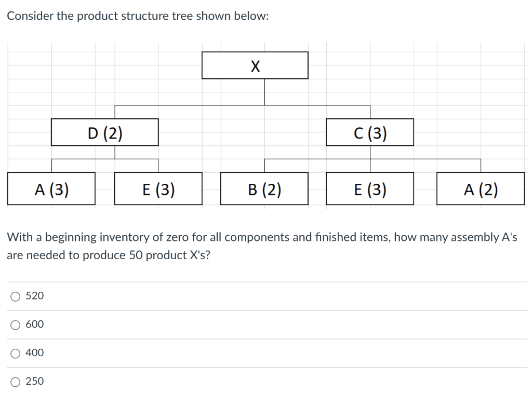Click the E (3) box under C (3)

pyautogui.click(x=370, y=188)
